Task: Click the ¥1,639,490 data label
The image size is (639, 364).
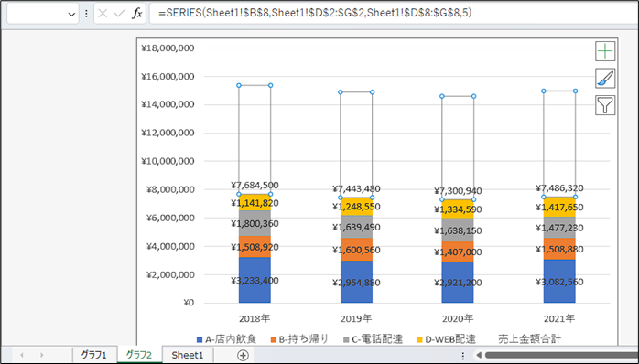Action: [x=356, y=227]
